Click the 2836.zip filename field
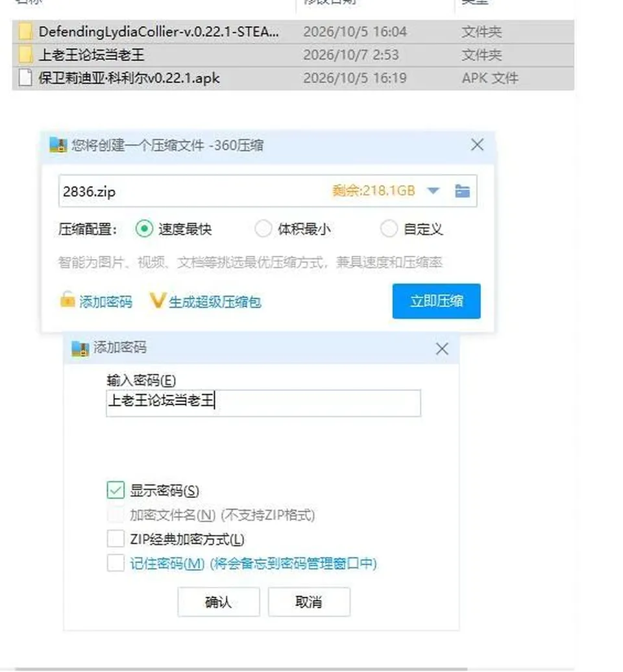The width and height of the screenshot is (623, 672). [x=268, y=191]
